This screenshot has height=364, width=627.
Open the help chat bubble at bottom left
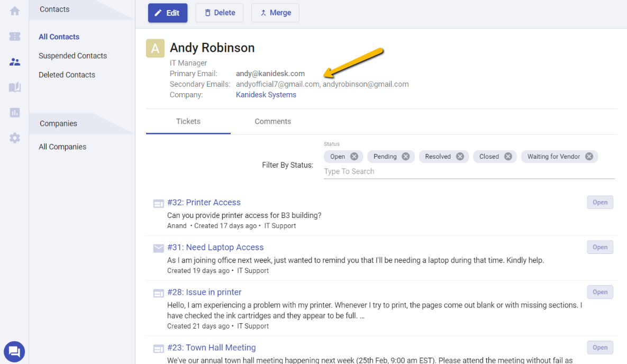point(14,351)
